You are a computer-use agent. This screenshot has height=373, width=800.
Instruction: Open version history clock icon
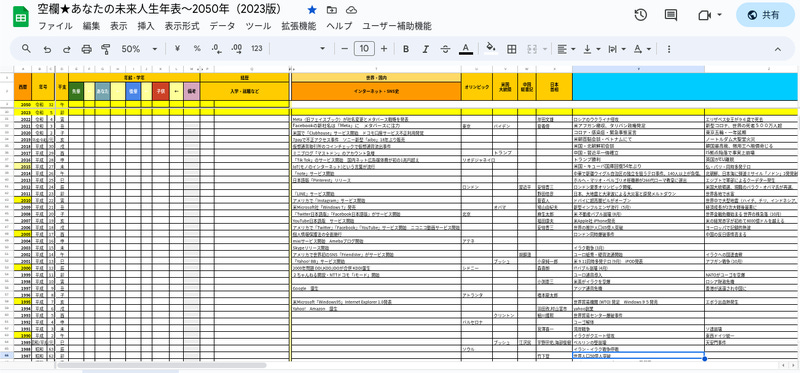click(x=641, y=15)
